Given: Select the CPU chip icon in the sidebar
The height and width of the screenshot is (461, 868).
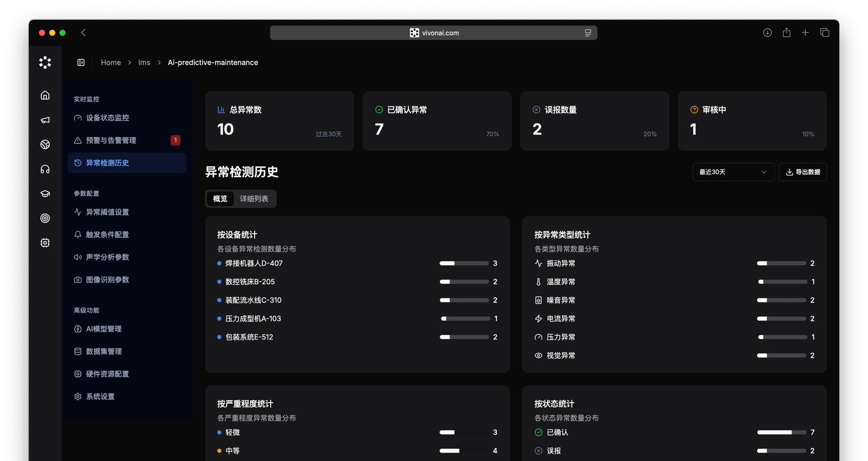Looking at the screenshot, I should point(45,243).
